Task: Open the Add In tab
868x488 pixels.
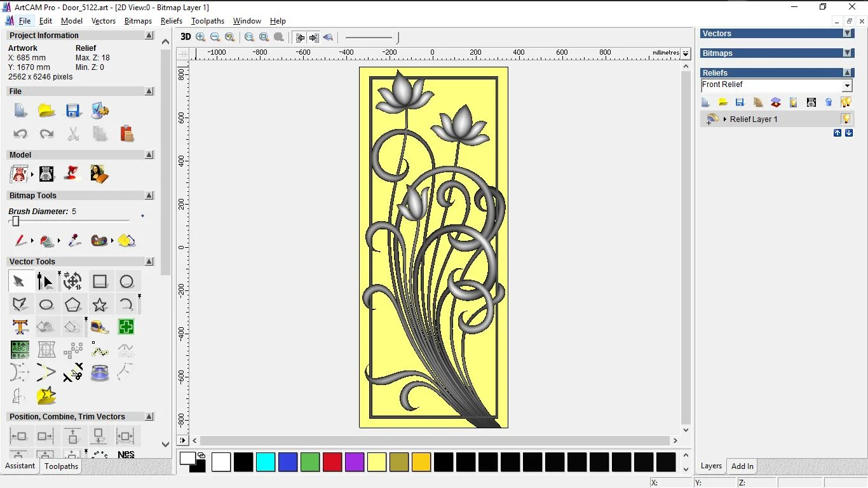Action: pos(742,466)
